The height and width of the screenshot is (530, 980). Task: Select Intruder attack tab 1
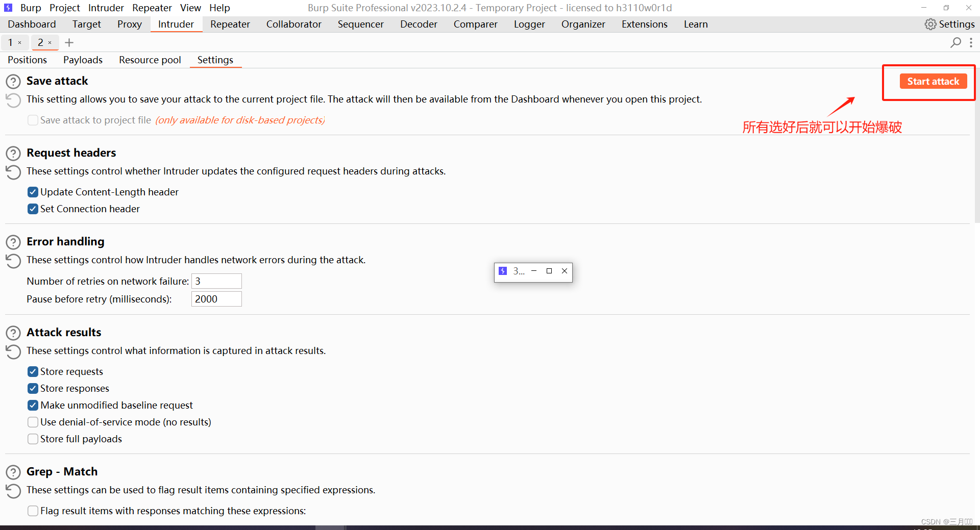pyautogui.click(x=10, y=43)
